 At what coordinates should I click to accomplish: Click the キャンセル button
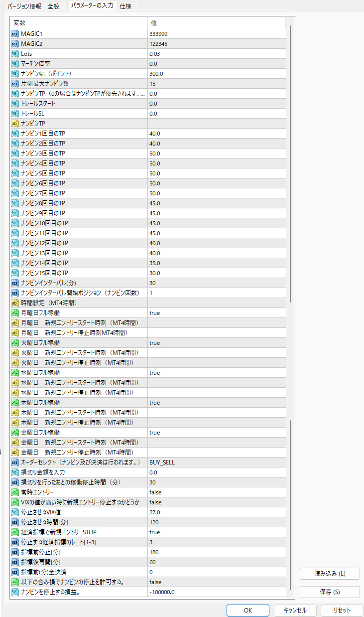pyautogui.click(x=295, y=610)
